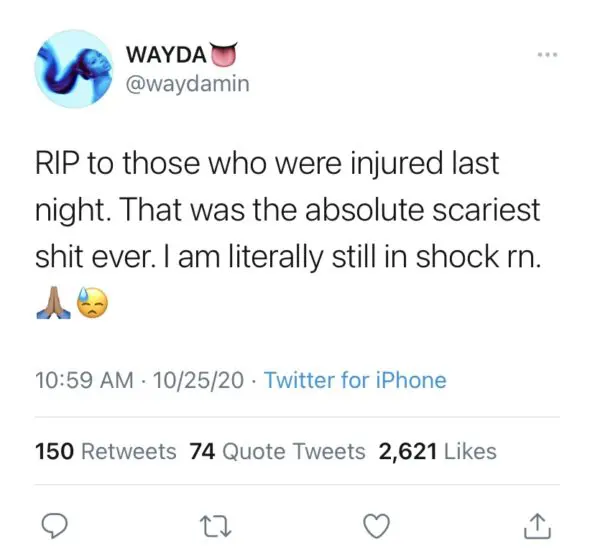Viewport: 595px width, 559px height.
Task: Click the reply speech bubble icon
Action: click(x=54, y=526)
